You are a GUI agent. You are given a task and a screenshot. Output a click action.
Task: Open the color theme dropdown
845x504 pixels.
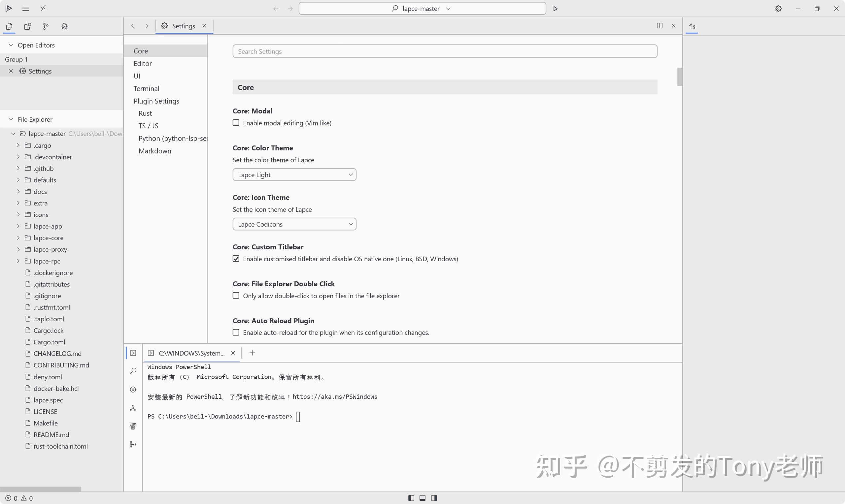294,174
